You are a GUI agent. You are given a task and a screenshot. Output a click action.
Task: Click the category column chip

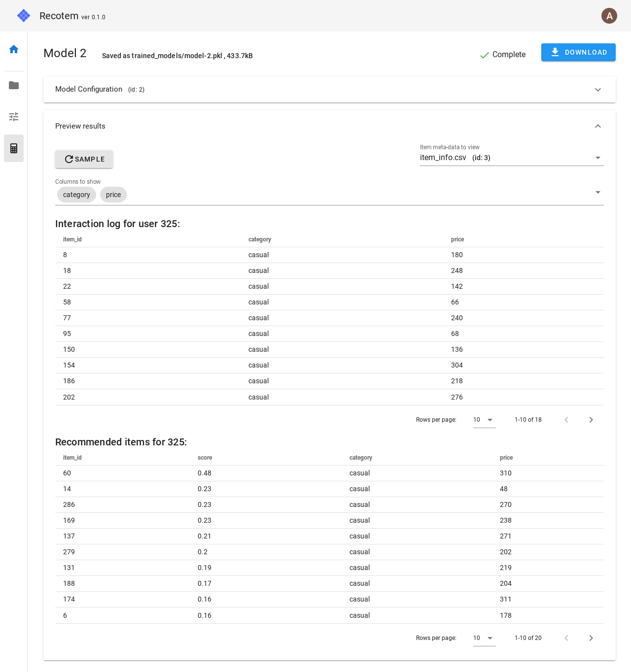[76, 195]
